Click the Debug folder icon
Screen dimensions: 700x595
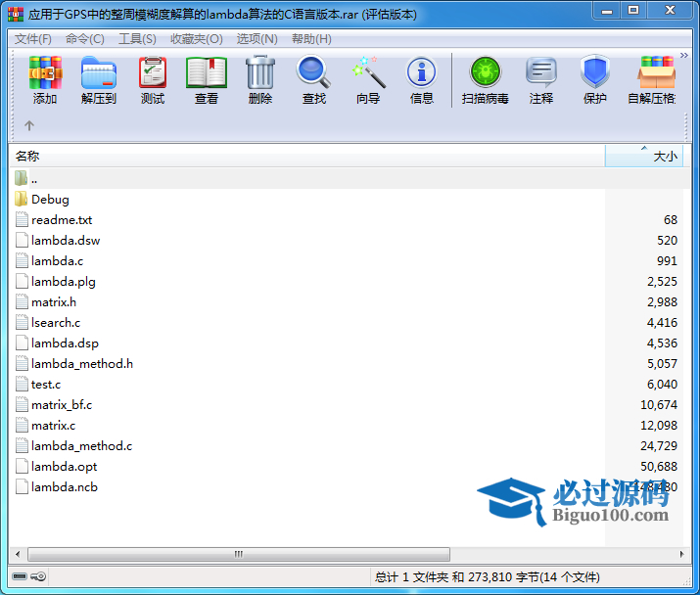pyautogui.click(x=21, y=199)
